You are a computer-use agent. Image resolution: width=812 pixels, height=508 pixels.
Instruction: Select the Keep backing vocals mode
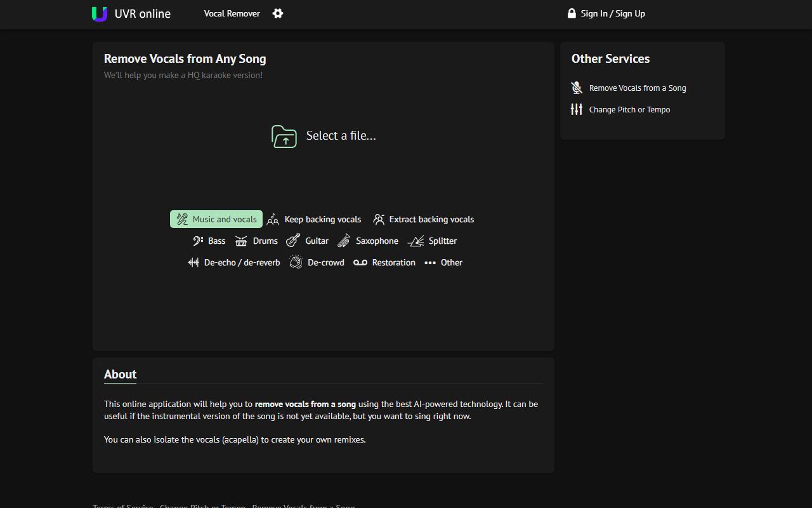[314, 219]
